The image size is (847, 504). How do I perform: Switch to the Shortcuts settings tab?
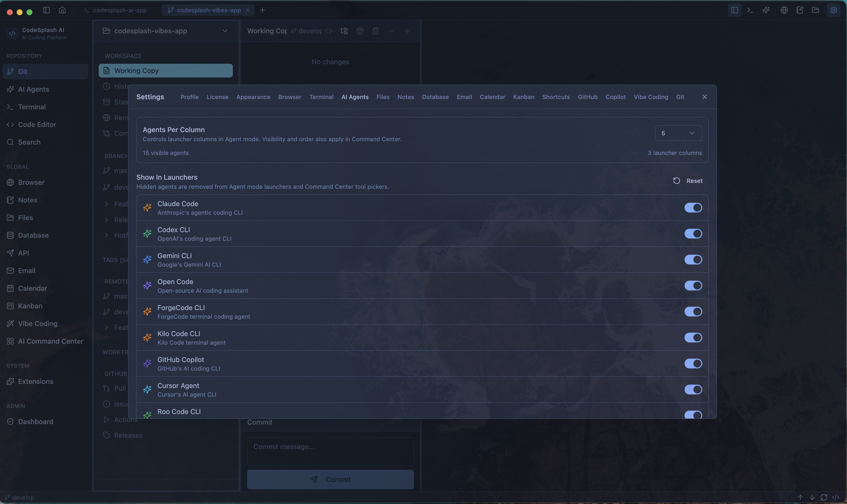coord(556,97)
